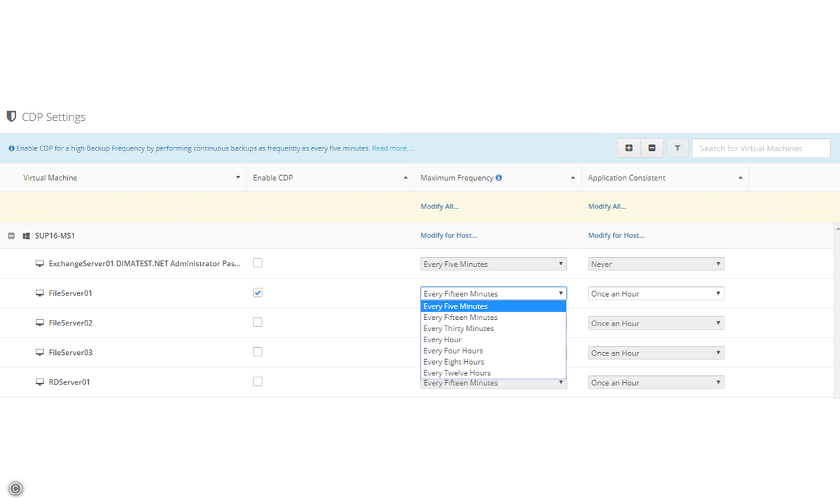Screen dimensions: 840x504
Task: Click Modify for Host under Maximum Frequency
Action: point(449,236)
